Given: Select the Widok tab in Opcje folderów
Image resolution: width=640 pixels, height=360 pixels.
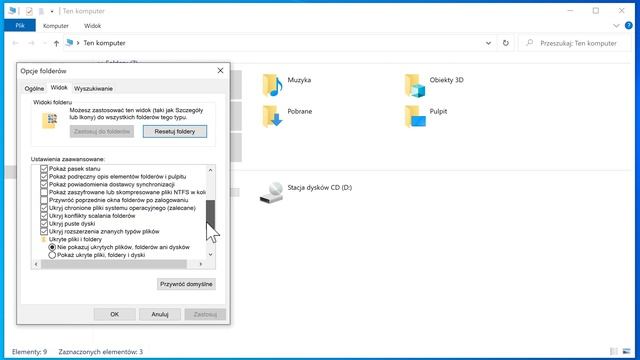Looking at the screenshot, I should [x=59, y=88].
